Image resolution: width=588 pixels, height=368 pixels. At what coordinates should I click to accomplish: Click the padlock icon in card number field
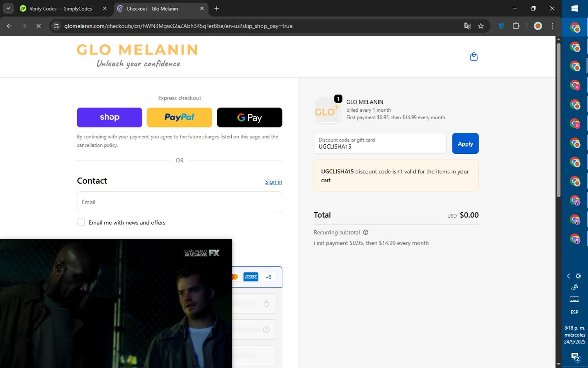266,303
